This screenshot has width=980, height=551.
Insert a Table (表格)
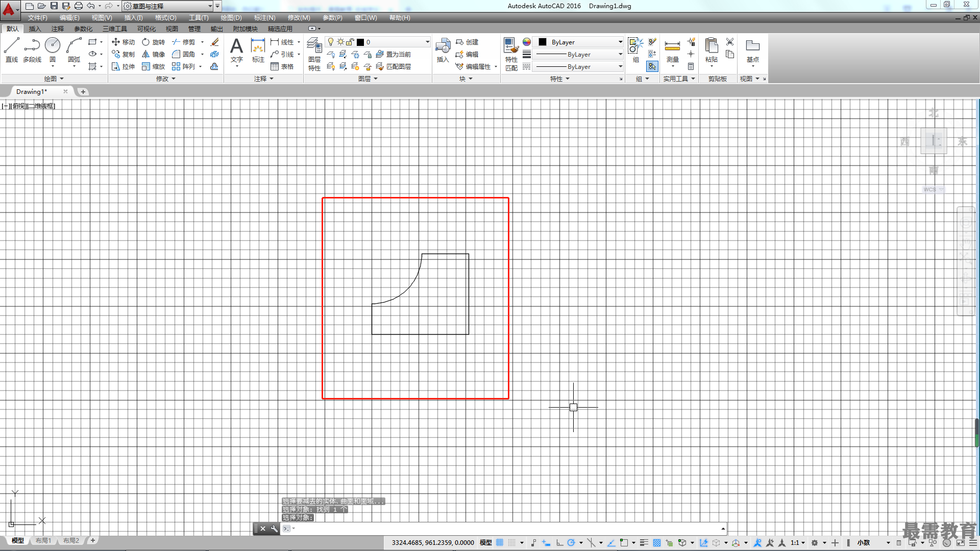tap(282, 66)
